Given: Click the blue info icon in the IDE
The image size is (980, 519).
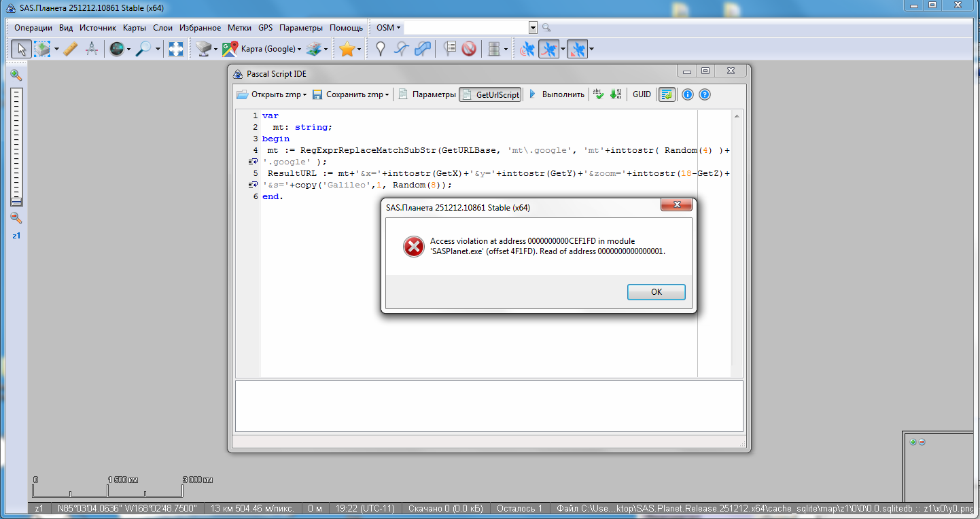Looking at the screenshot, I should click(x=687, y=94).
